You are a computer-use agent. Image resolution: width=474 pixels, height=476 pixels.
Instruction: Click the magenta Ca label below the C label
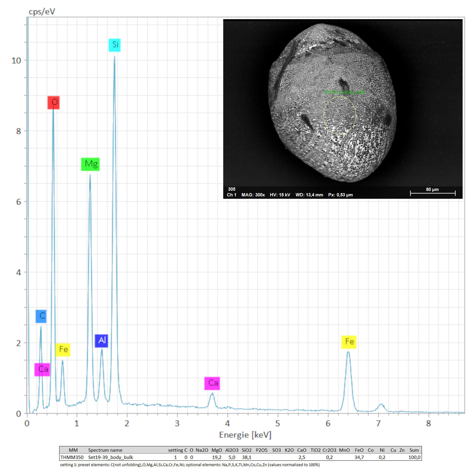42,369
